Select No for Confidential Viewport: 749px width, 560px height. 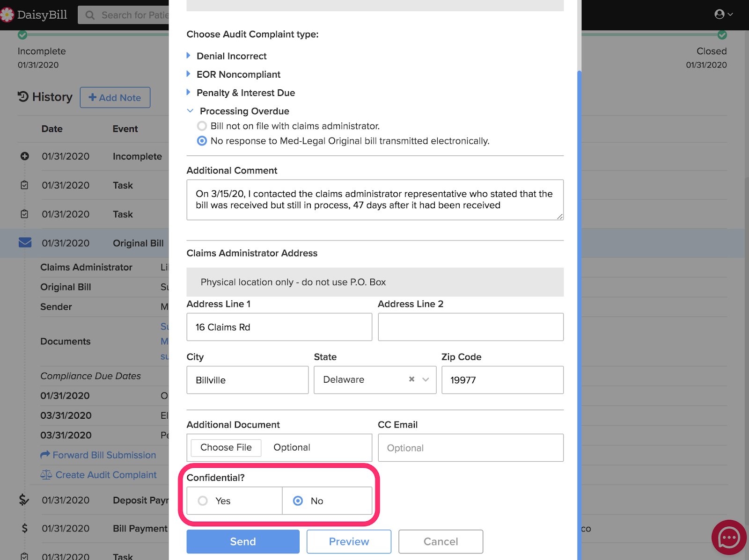pos(298,501)
